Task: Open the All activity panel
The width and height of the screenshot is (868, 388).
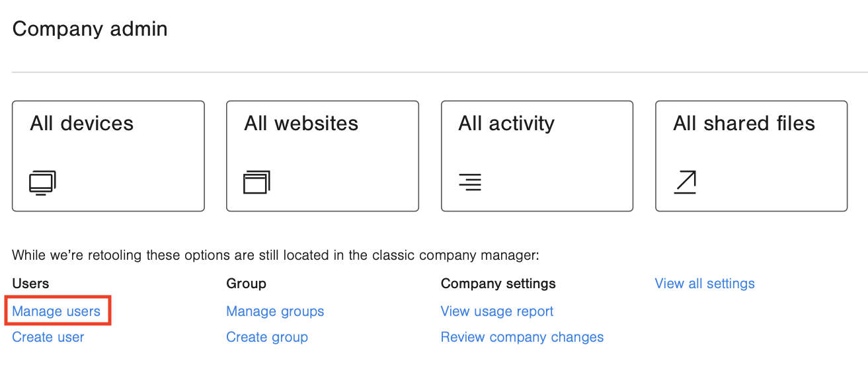Action: [x=537, y=156]
